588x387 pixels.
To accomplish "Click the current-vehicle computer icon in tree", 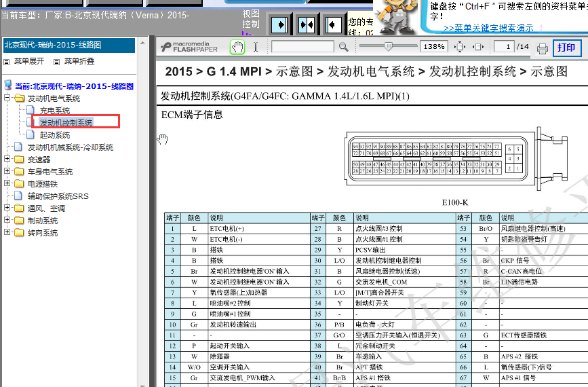I will click(x=8, y=86).
